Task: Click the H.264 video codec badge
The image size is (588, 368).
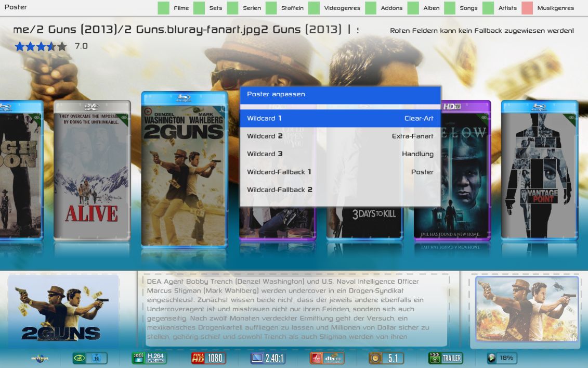Action: pos(149,358)
